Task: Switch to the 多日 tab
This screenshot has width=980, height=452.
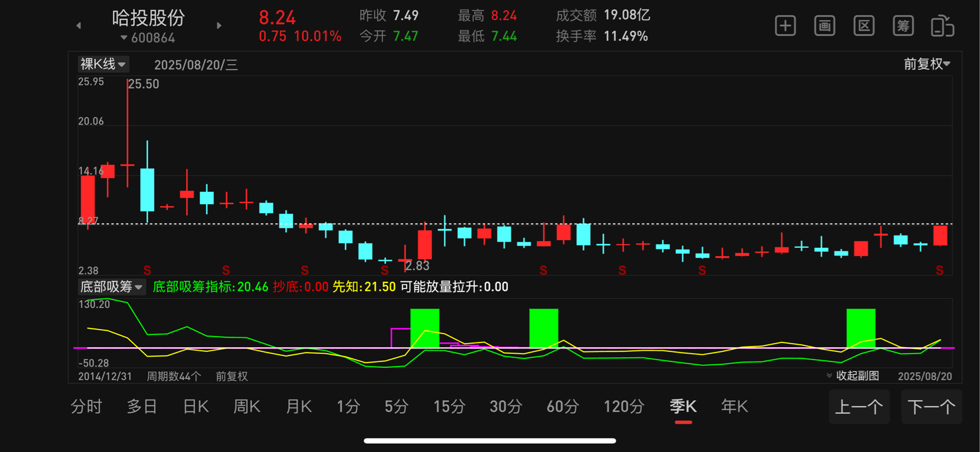Action: (142, 407)
